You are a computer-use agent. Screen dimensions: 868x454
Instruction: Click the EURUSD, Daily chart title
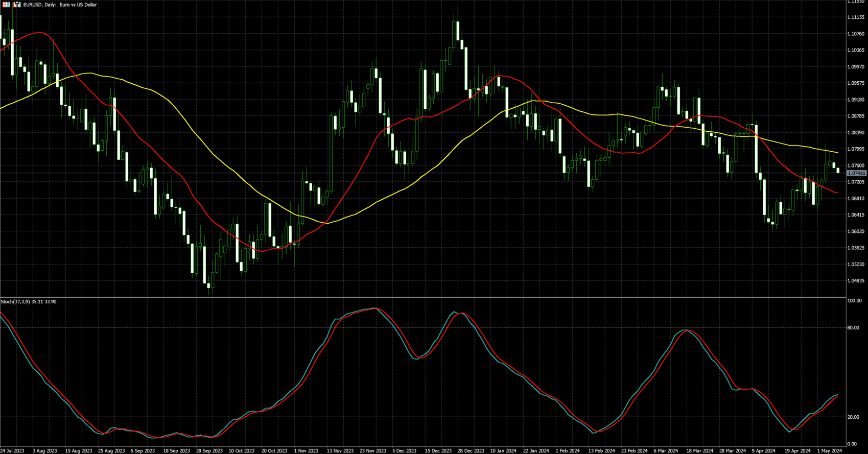coord(60,5)
